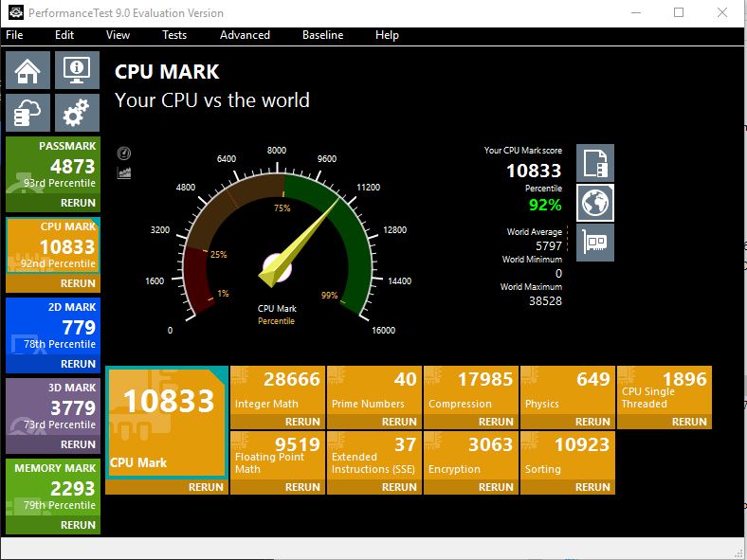The width and height of the screenshot is (747, 560).
Task: Open the System Information monitor icon
Action: (x=77, y=70)
